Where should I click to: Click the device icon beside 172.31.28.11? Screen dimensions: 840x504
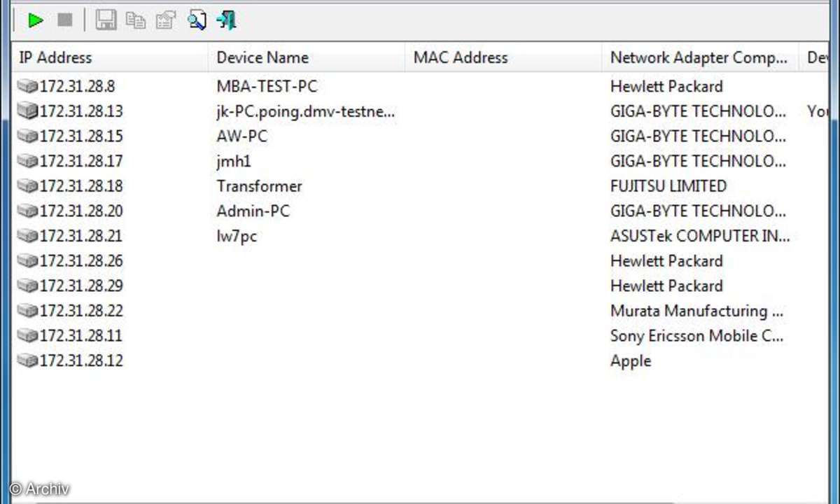pyautogui.click(x=28, y=335)
